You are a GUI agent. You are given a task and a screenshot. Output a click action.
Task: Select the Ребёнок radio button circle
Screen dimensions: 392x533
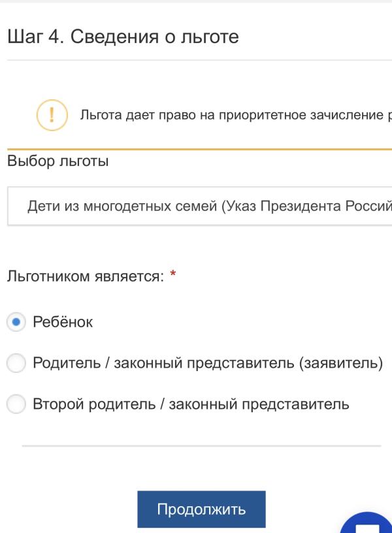tap(16, 322)
